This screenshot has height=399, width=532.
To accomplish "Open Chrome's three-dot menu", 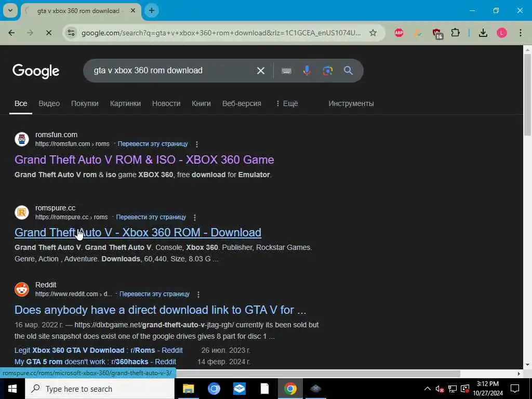I will pyautogui.click(x=521, y=33).
